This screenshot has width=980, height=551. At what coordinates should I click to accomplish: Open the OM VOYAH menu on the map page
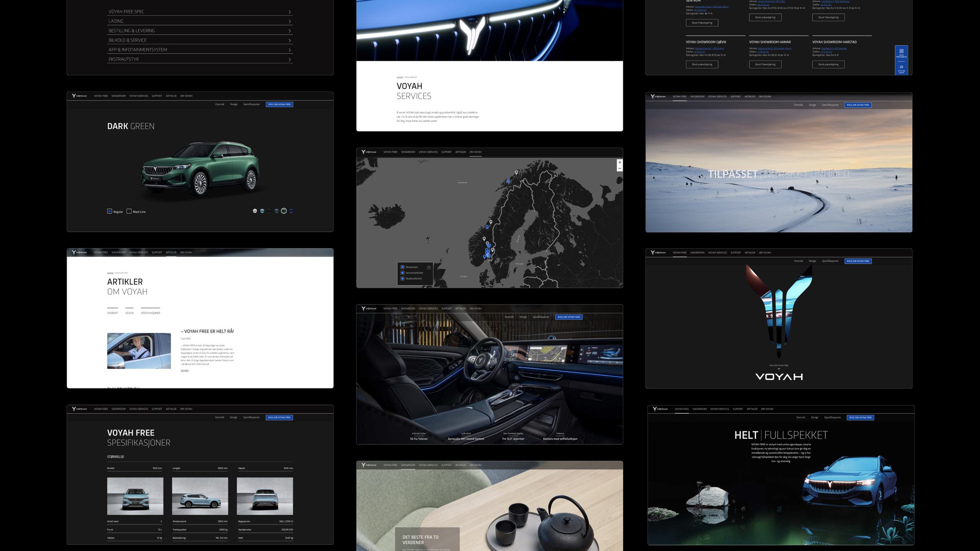(x=475, y=152)
